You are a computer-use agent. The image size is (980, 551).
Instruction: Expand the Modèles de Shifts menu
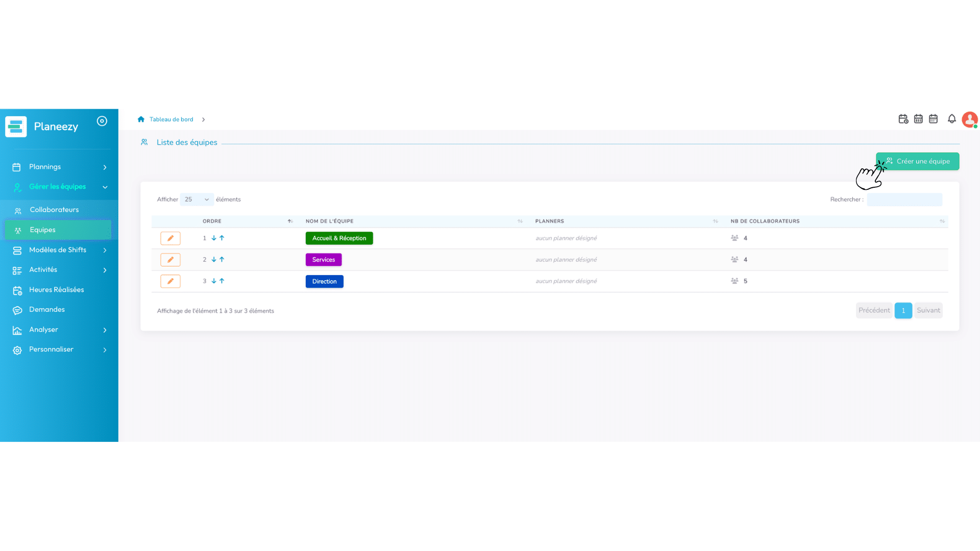click(59, 250)
